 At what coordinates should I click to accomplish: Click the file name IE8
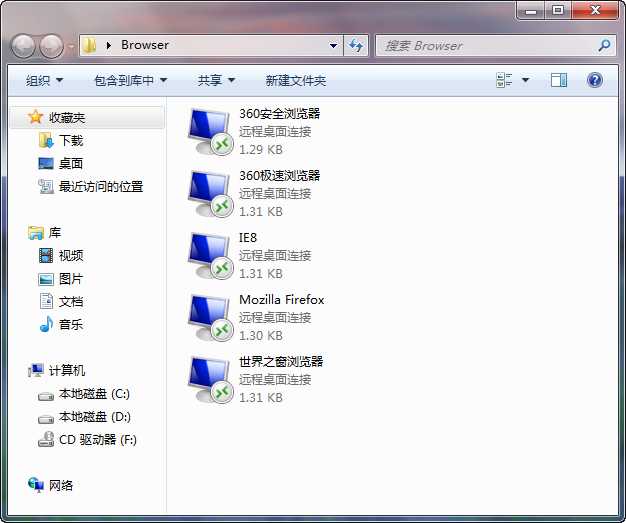pyautogui.click(x=248, y=238)
